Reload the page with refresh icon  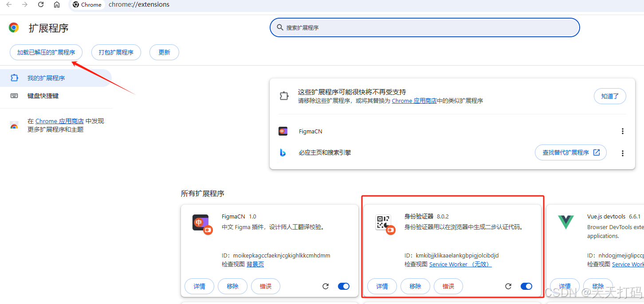tap(41, 4)
